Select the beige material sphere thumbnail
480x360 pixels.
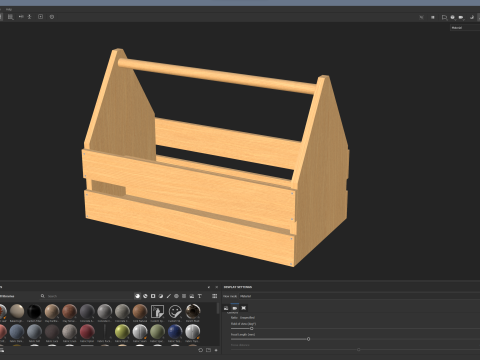pos(17,311)
